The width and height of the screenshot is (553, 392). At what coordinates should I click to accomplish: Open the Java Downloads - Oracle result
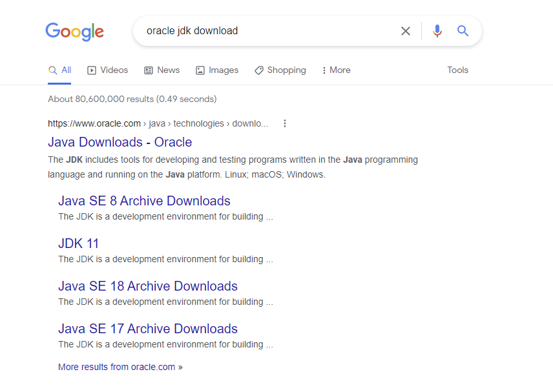[120, 142]
